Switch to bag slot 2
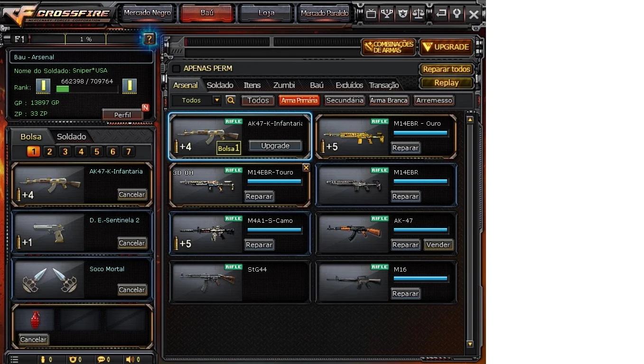Image resolution: width=644 pixels, height=364 pixels. pyautogui.click(x=49, y=152)
